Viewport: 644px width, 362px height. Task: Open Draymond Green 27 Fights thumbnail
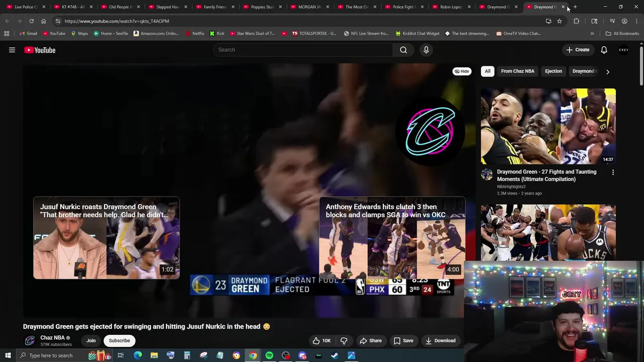(x=548, y=126)
